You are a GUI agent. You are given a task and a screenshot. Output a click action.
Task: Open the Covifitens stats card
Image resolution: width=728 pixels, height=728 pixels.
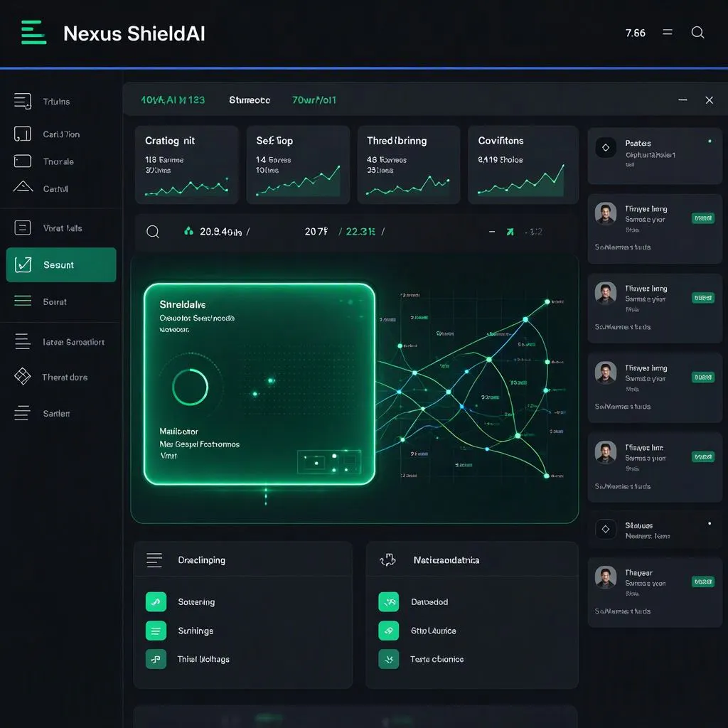pyautogui.click(x=523, y=165)
